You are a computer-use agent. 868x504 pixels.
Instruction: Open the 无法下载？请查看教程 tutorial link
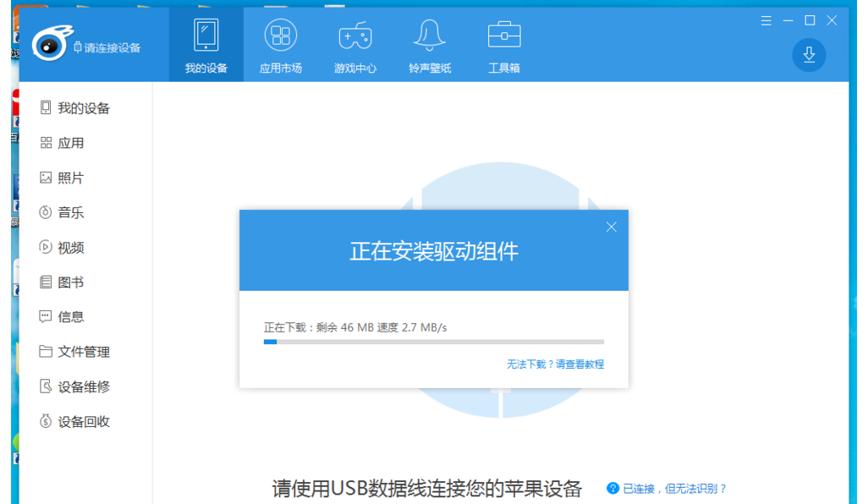point(557,364)
